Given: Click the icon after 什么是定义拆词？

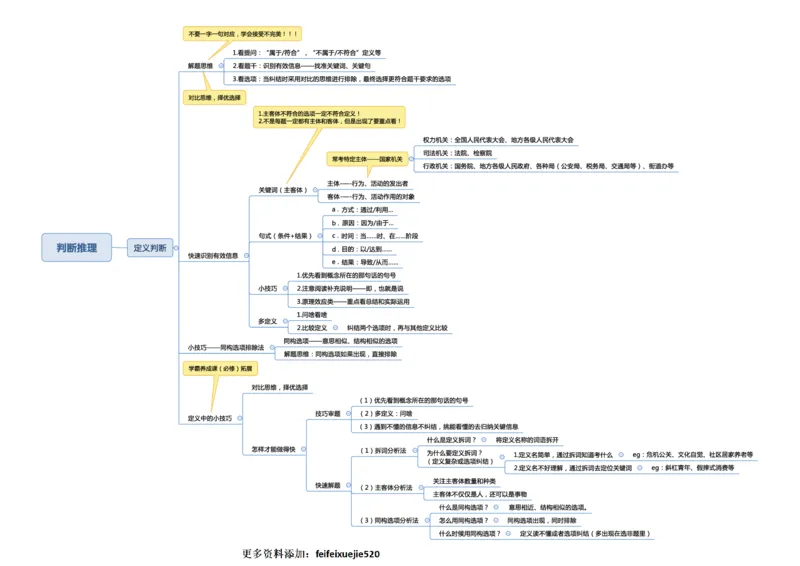Looking at the screenshot, I should [484, 440].
